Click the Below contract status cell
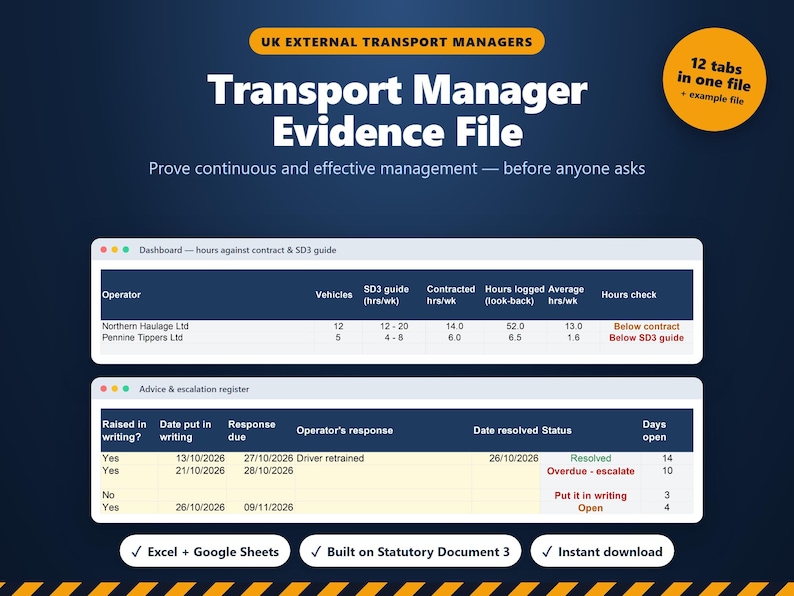The image size is (794, 596). 647,327
